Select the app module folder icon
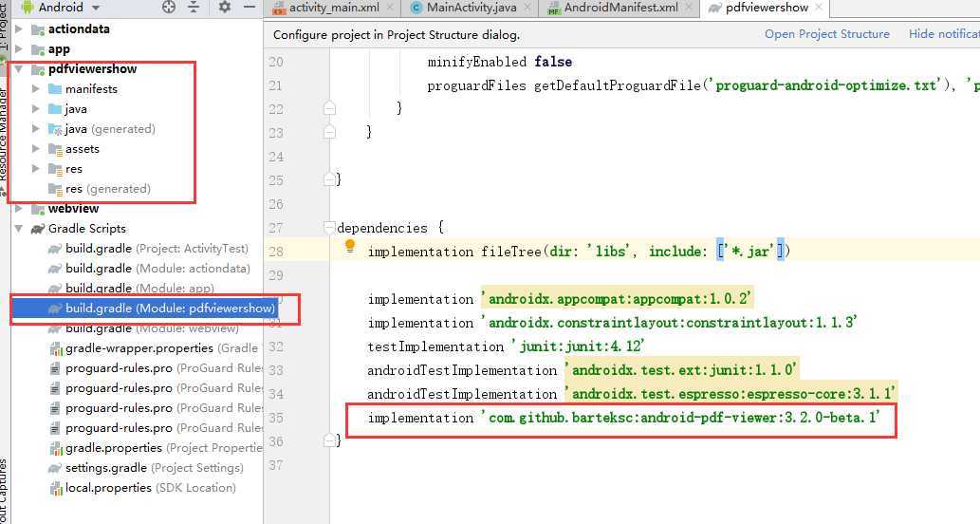This screenshot has height=524, width=980. [x=38, y=49]
